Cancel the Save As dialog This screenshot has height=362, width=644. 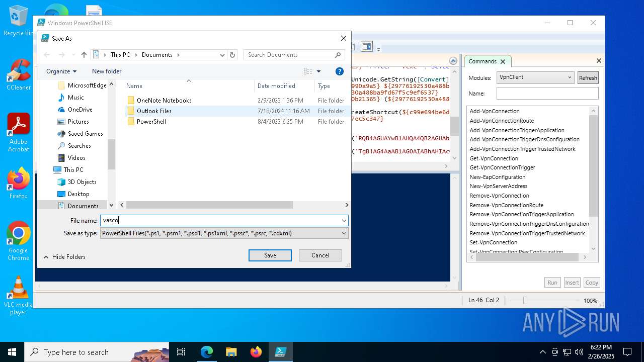(x=320, y=255)
